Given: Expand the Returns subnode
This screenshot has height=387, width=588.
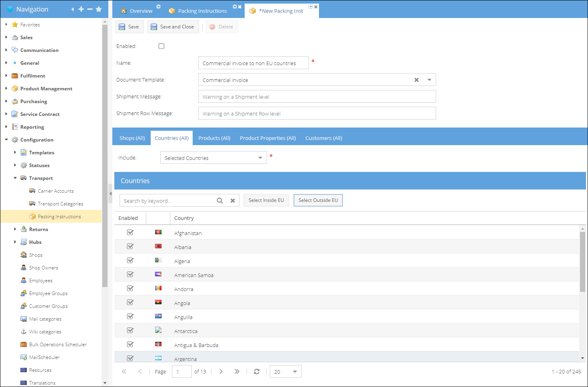Looking at the screenshot, I should [x=15, y=229].
